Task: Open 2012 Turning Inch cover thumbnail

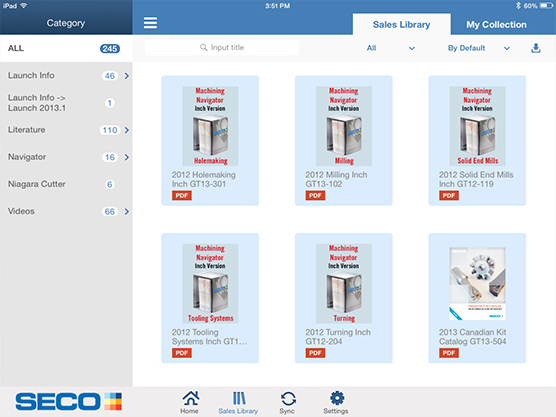Action: tap(344, 283)
